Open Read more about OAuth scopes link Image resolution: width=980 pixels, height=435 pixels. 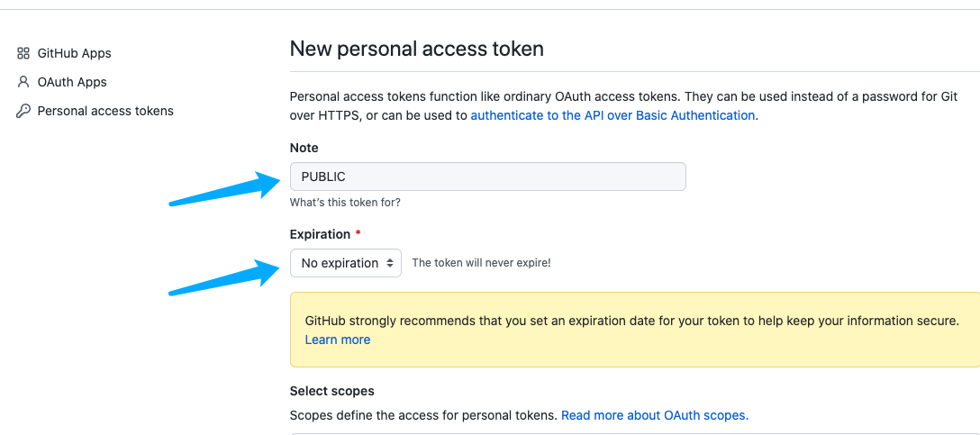(x=655, y=415)
